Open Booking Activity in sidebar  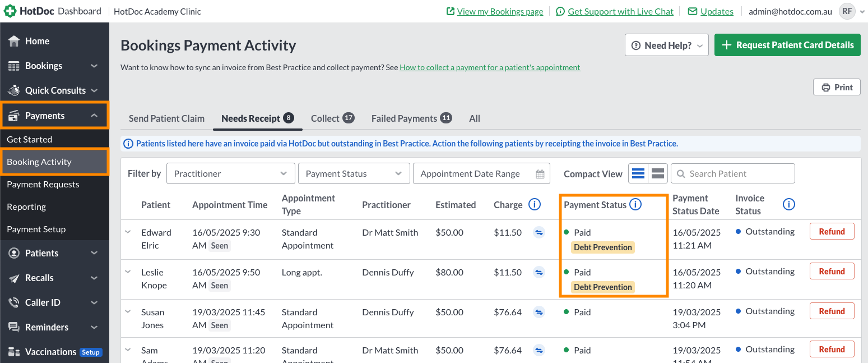point(54,162)
